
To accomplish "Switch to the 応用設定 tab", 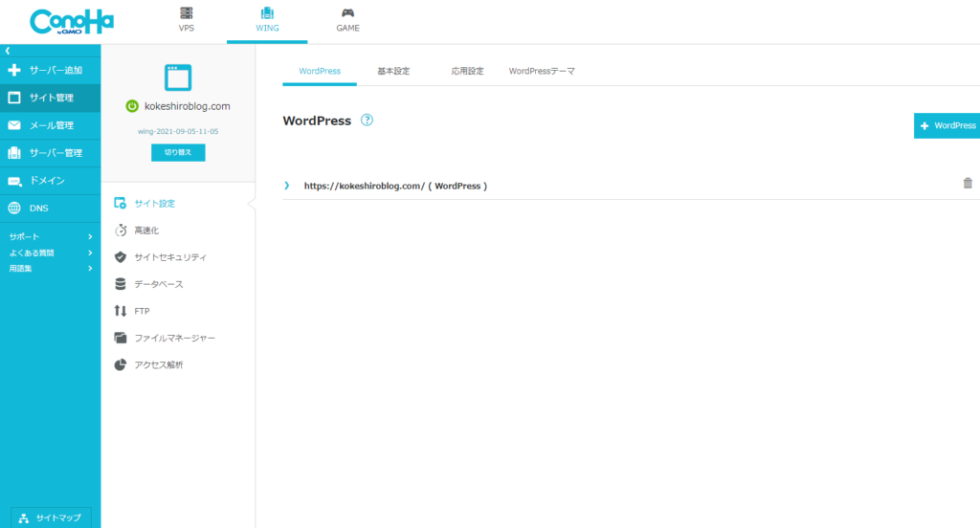I will pyautogui.click(x=467, y=71).
